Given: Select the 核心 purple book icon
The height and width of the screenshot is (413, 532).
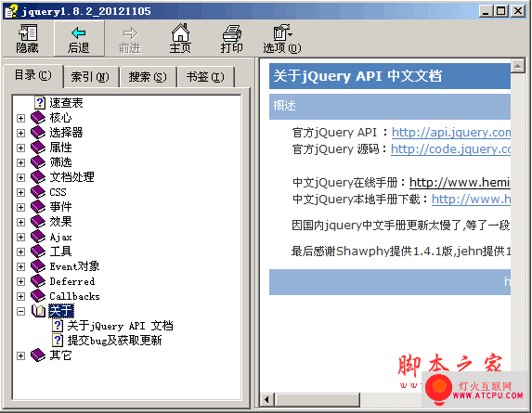Looking at the screenshot, I should [38, 118].
